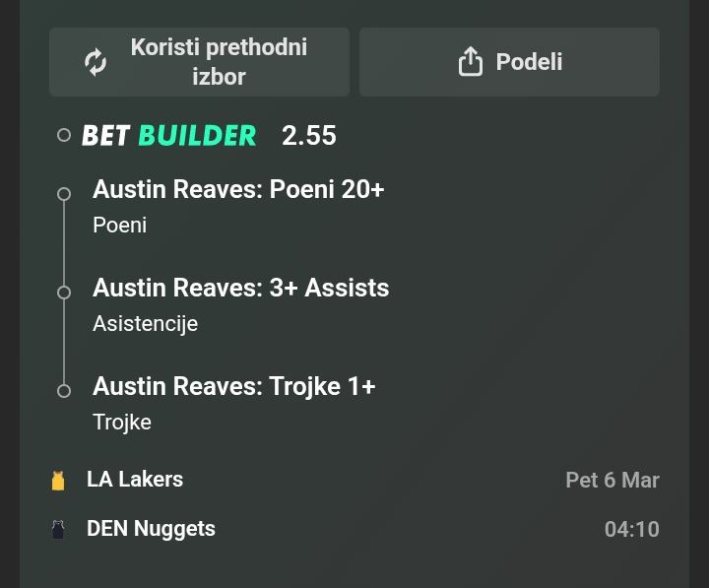
Task: Click the 04:10 match start time
Action: [631, 530]
